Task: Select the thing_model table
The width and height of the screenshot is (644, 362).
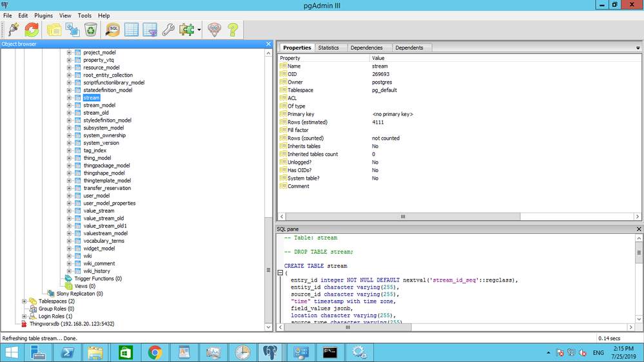Action: tap(97, 158)
